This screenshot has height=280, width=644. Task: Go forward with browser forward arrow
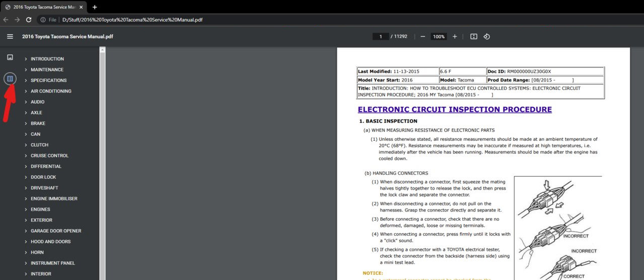17,20
